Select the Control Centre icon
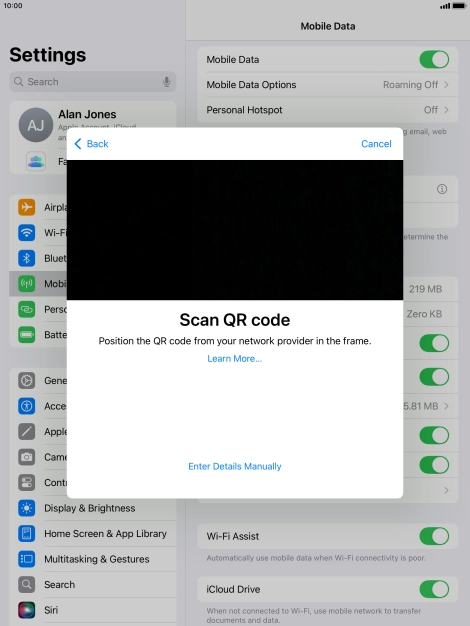The image size is (470, 626). click(x=27, y=483)
